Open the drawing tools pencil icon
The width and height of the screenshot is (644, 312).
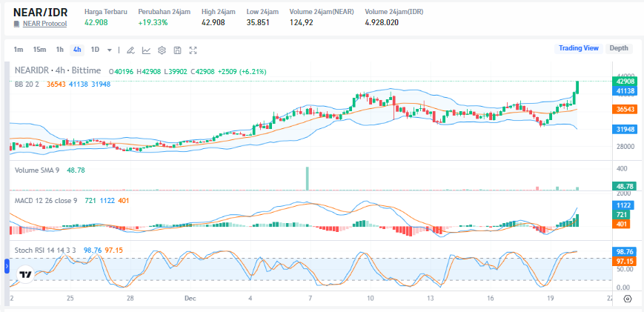pos(130,50)
